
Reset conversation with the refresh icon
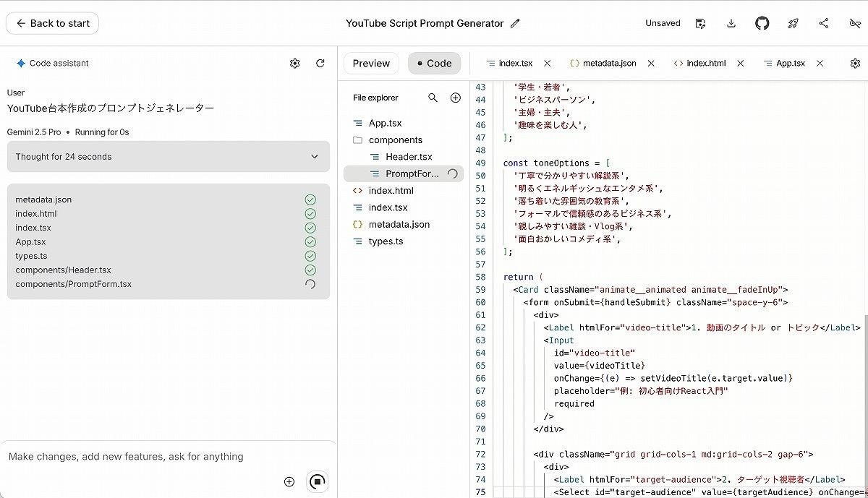pos(320,64)
